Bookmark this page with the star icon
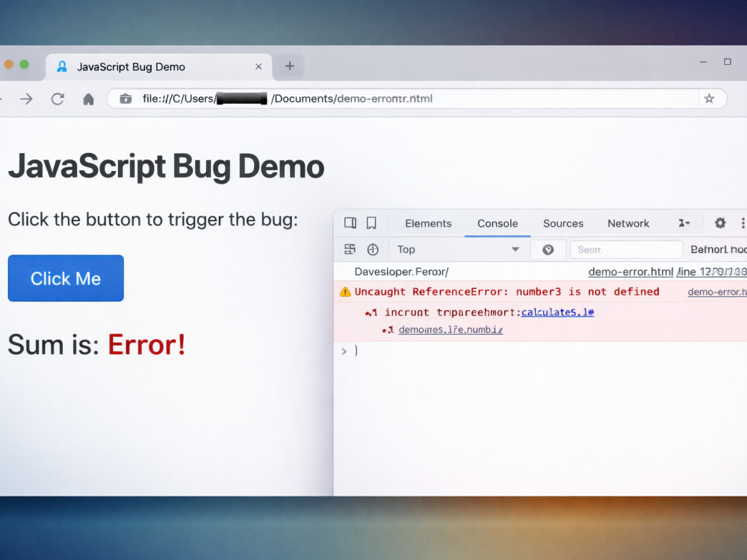Image resolution: width=747 pixels, height=560 pixels. tap(710, 99)
